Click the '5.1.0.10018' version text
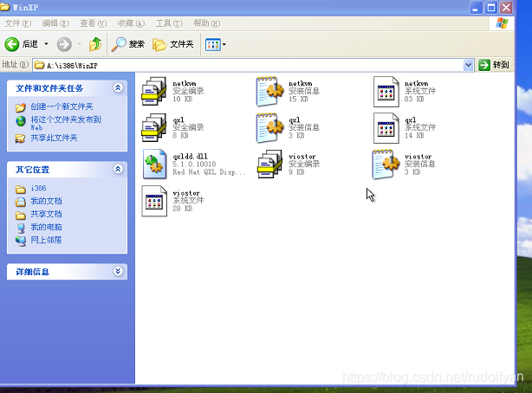Image resolution: width=532 pixels, height=393 pixels. [x=194, y=164]
